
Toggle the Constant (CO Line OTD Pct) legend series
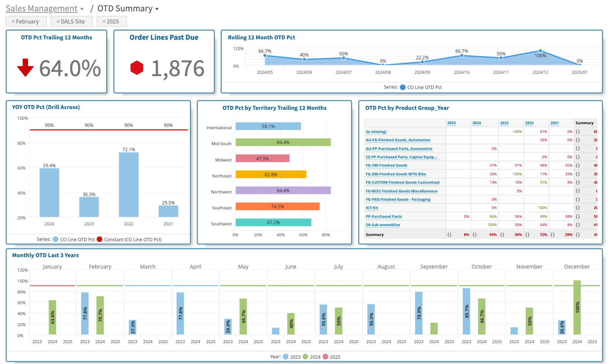[x=129, y=240]
